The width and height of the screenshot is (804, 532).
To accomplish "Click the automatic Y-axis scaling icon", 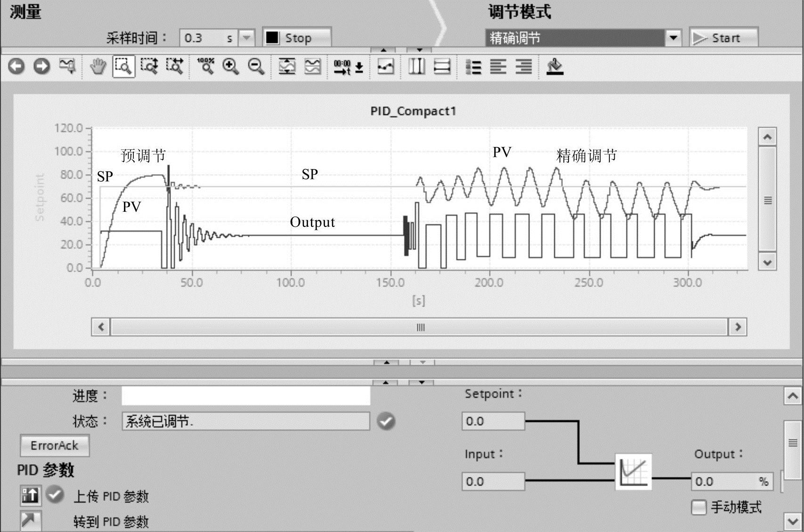I will point(287,66).
